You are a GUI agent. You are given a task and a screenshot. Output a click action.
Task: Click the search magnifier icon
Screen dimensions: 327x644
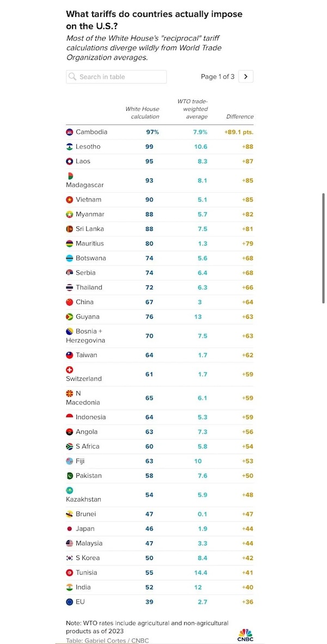coord(72,77)
